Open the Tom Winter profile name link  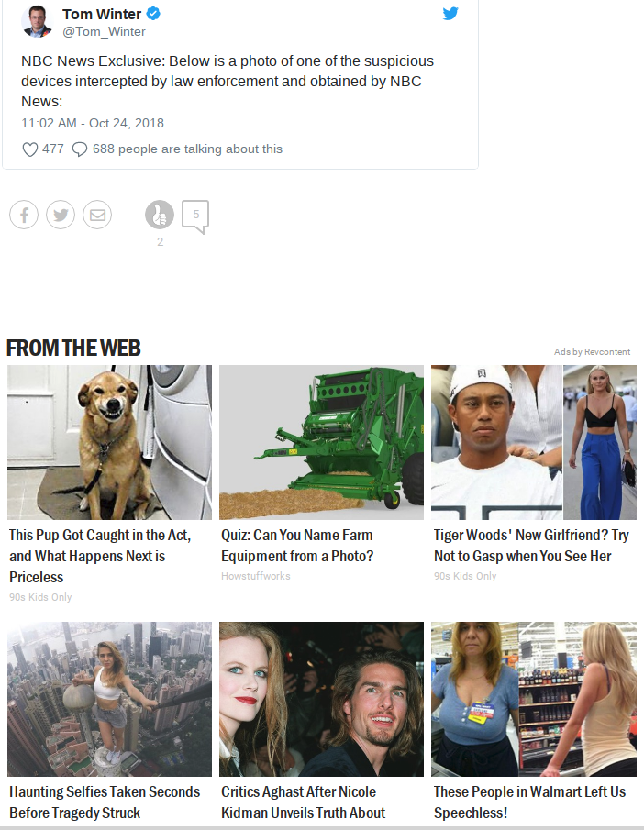tap(102, 14)
